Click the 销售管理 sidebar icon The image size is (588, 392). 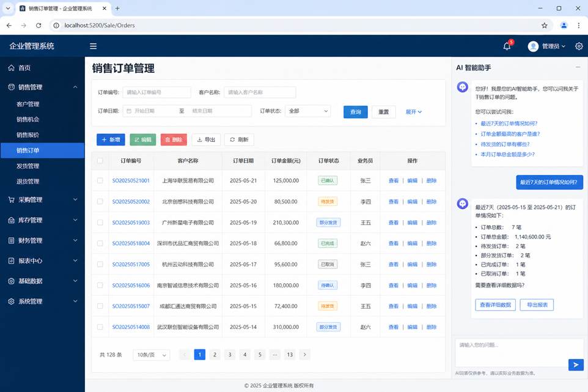coord(11,87)
